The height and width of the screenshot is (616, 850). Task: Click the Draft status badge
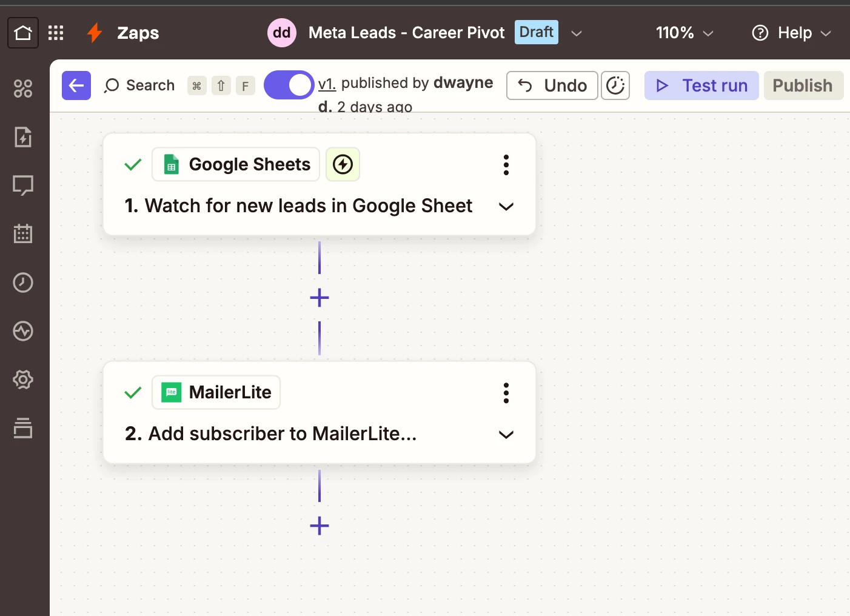point(537,32)
